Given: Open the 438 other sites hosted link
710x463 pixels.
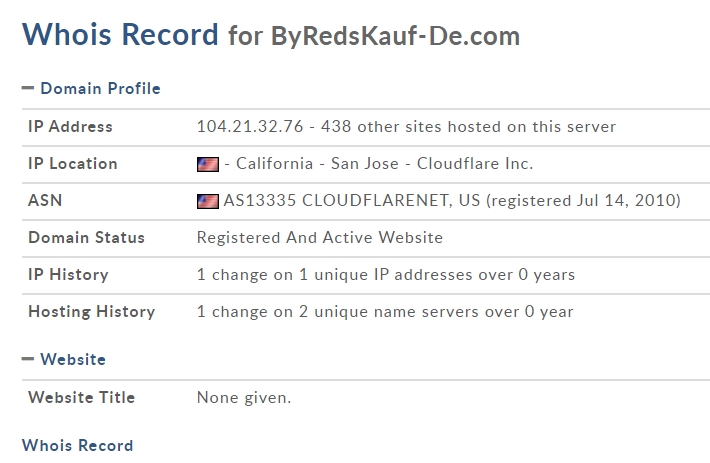Looking at the screenshot, I should (x=468, y=127).
